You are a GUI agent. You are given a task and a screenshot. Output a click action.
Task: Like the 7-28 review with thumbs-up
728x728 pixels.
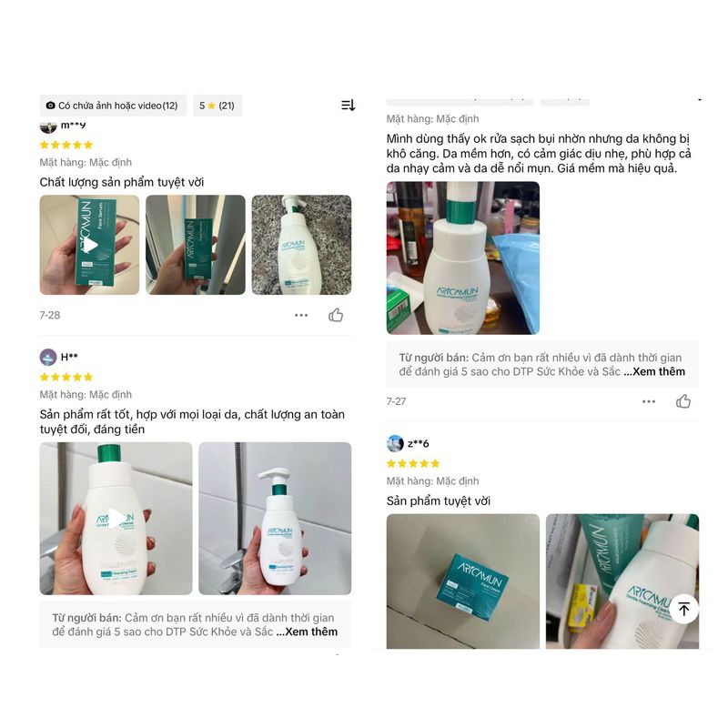pos(336,315)
